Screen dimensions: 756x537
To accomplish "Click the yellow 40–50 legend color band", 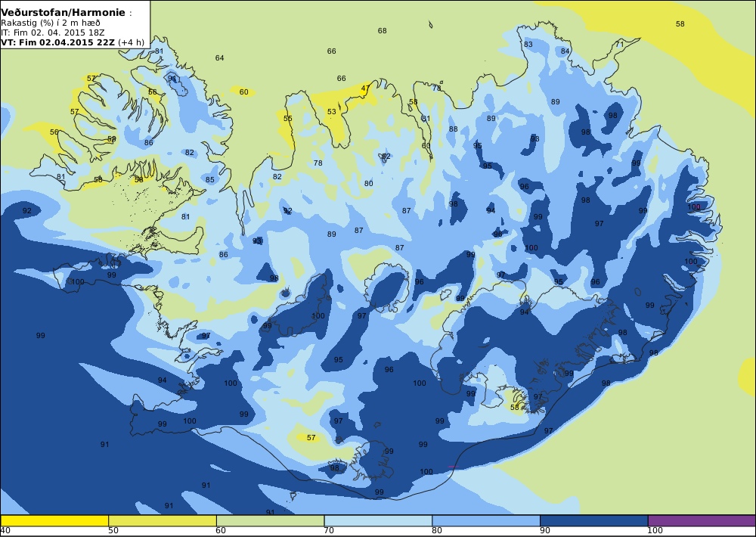I will [54, 520].
